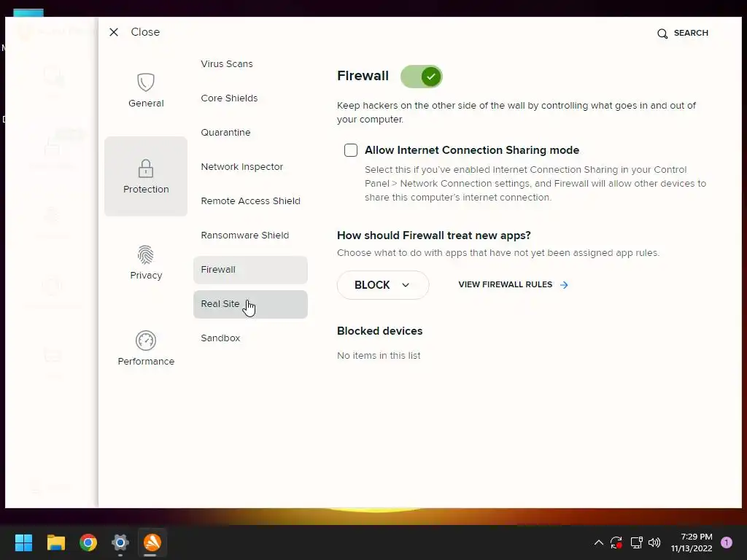Click the Close label text

(145, 32)
